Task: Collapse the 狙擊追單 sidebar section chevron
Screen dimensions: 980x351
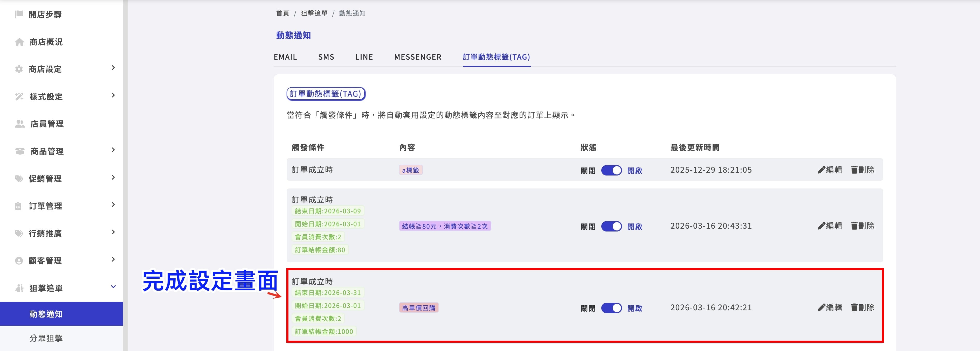Action: click(x=113, y=287)
